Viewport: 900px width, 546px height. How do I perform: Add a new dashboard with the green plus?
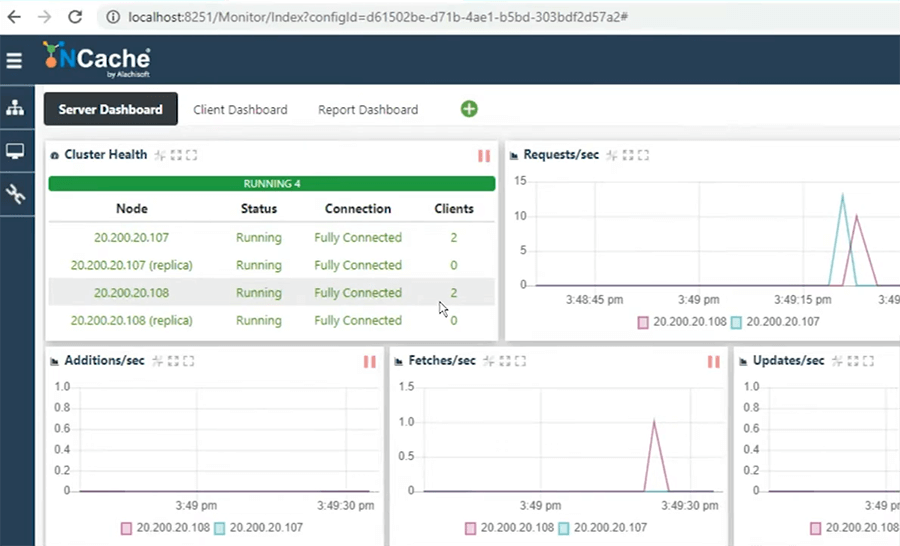tap(469, 109)
